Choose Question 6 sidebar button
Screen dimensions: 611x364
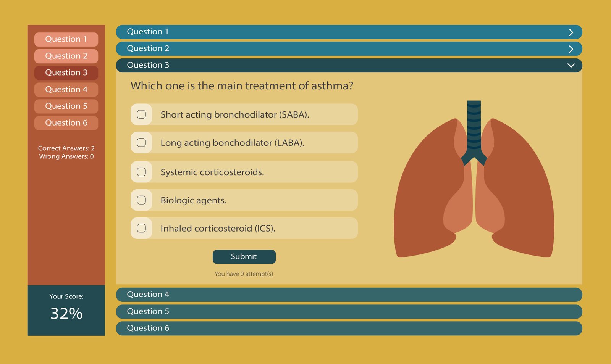pyautogui.click(x=66, y=123)
